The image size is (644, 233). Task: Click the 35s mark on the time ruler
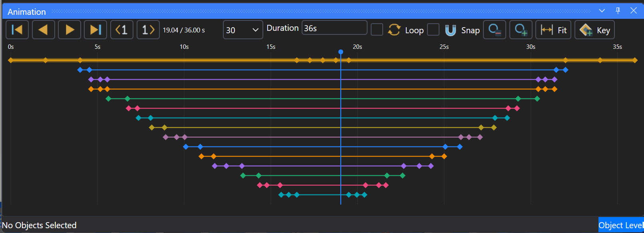618,47
